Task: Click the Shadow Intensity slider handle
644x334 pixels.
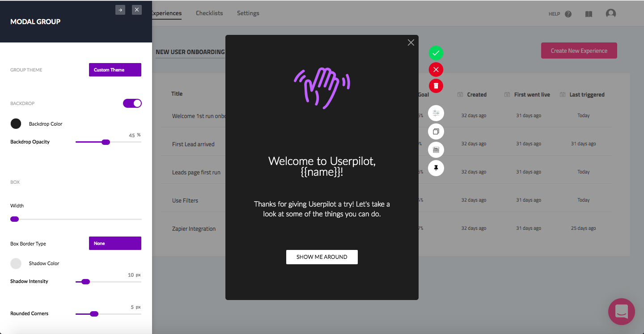Action: pos(85,282)
